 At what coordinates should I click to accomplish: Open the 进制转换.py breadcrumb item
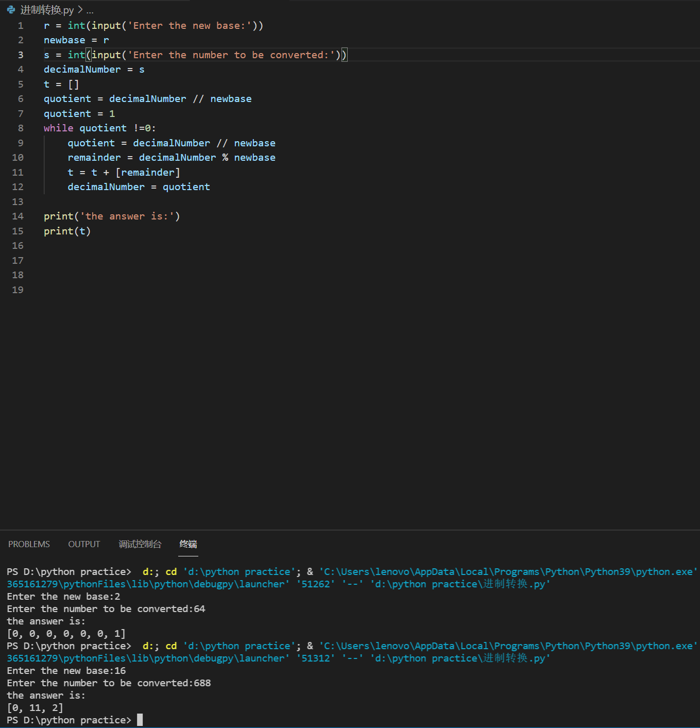pyautogui.click(x=47, y=10)
